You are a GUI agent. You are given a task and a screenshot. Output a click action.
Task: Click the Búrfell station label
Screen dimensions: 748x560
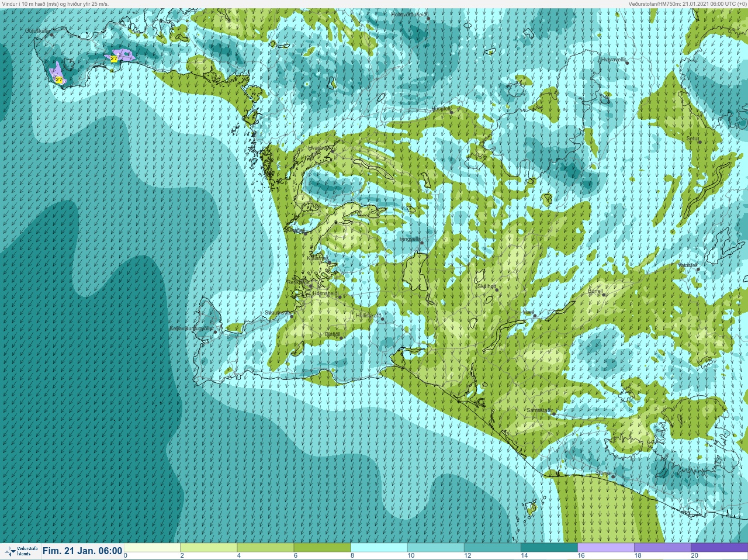pos(595,291)
